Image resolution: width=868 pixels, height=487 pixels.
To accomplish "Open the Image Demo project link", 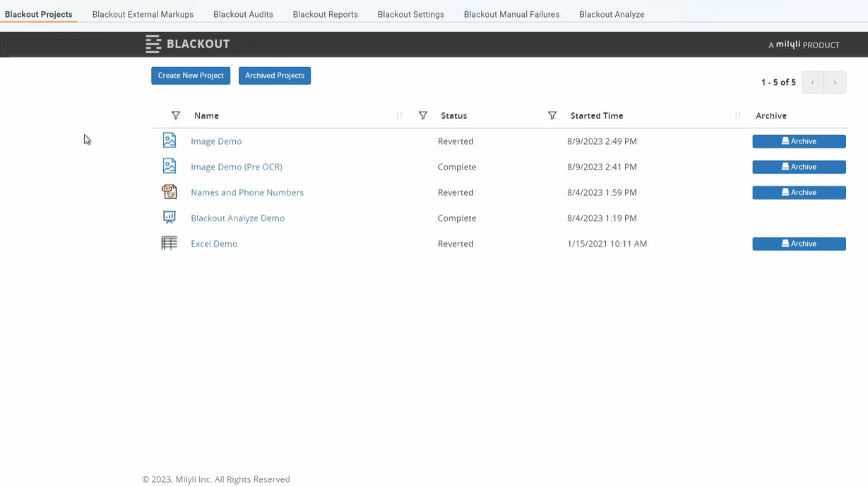I will [x=216, y=141].
